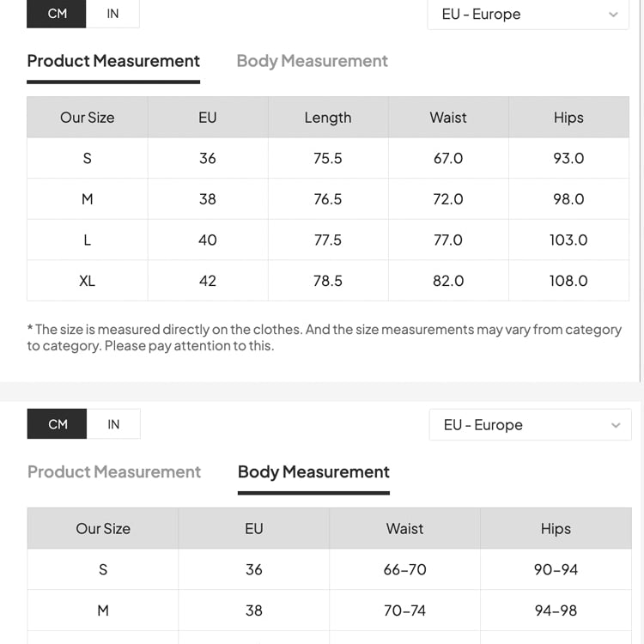The height and width of the screenshot is (644, 644).
Task: Click the chevron on the upper EU - Europe selector
Action: click(x=613, y=15)
